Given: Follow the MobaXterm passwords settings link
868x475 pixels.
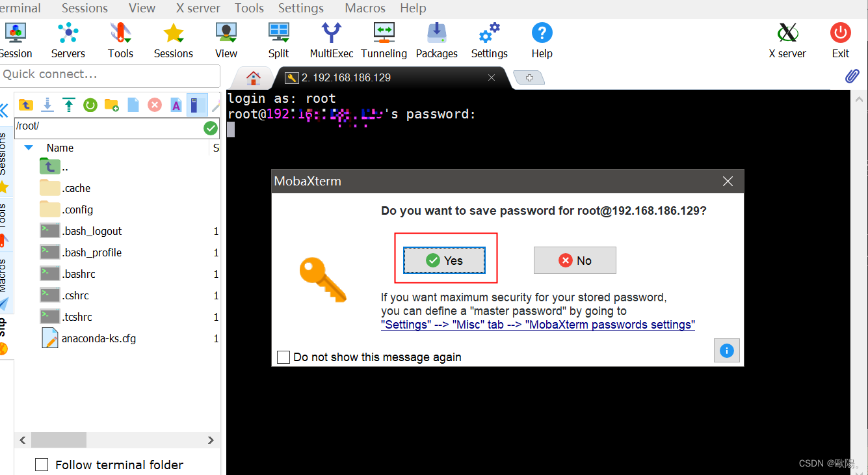Looking at the screenshot, I should click(x=538, y=325).
